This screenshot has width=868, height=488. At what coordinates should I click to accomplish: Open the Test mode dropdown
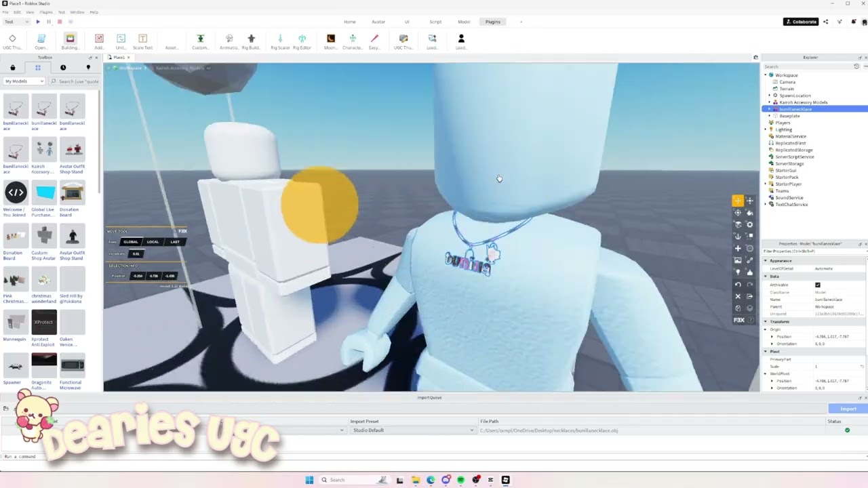pos(16,22)
